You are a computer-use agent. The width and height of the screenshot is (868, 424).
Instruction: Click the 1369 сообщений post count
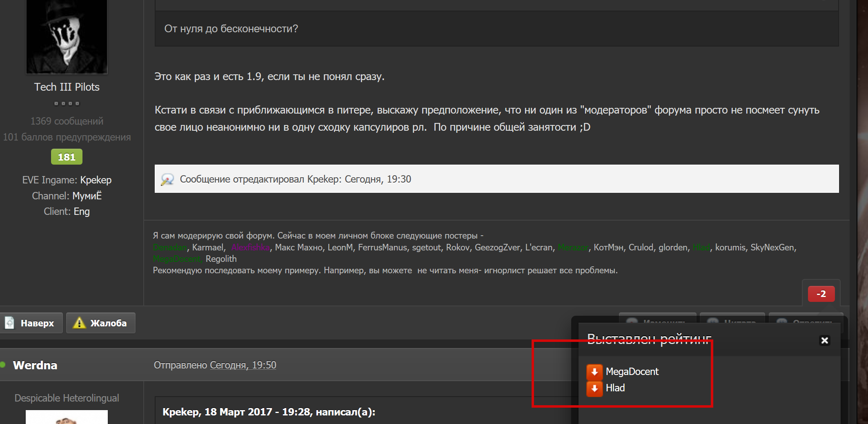pos(67,121)
